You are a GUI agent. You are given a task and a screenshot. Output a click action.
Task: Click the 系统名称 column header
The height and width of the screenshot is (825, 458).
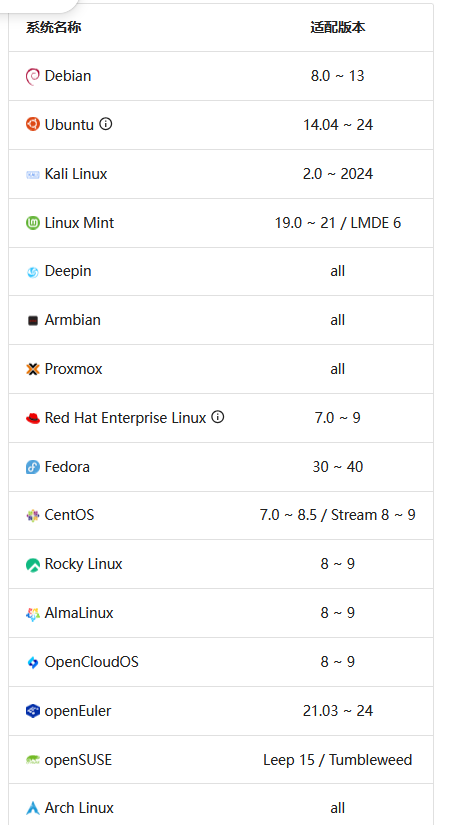click(54, 27)
